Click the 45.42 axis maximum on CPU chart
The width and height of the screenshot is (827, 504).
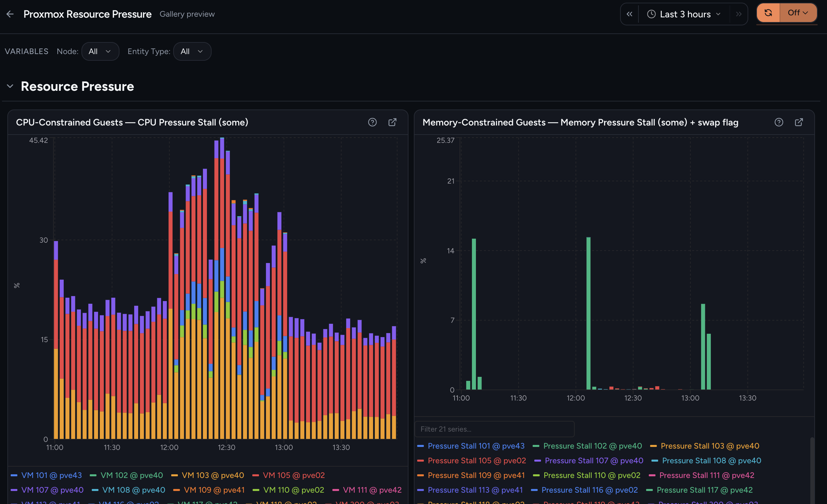(x=39, y=141)
